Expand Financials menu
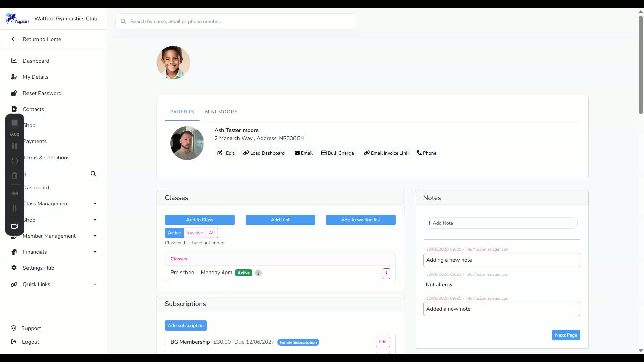644x362 pixels. point(95,252)
